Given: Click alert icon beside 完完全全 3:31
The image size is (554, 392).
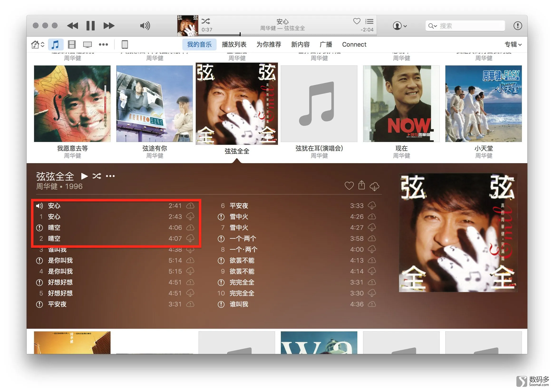Looking at the screenshot, I should coord(221,282).
